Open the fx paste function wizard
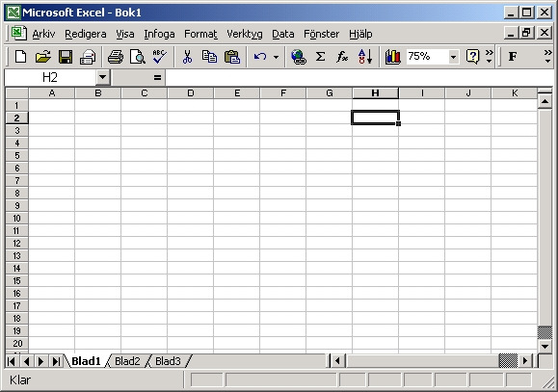The height and width of the screenshot is (392, 558). tap(342, 57)
